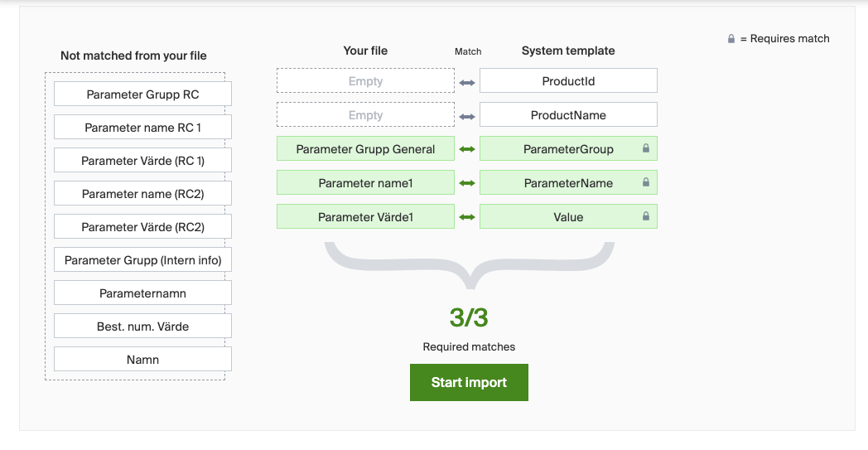The height and width of the screenshot is (450, 868).
Task: Click the green match arrow beside Value
Action: tap(467, 217)
